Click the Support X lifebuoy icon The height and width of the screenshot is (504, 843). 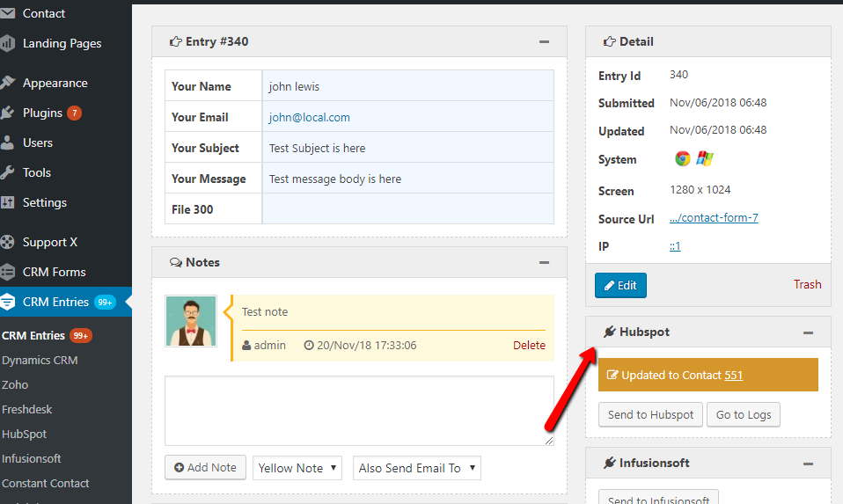click(8, 243)
